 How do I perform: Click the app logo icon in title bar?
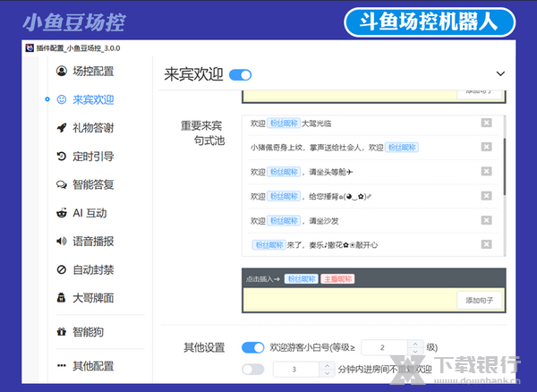[30, 48]
